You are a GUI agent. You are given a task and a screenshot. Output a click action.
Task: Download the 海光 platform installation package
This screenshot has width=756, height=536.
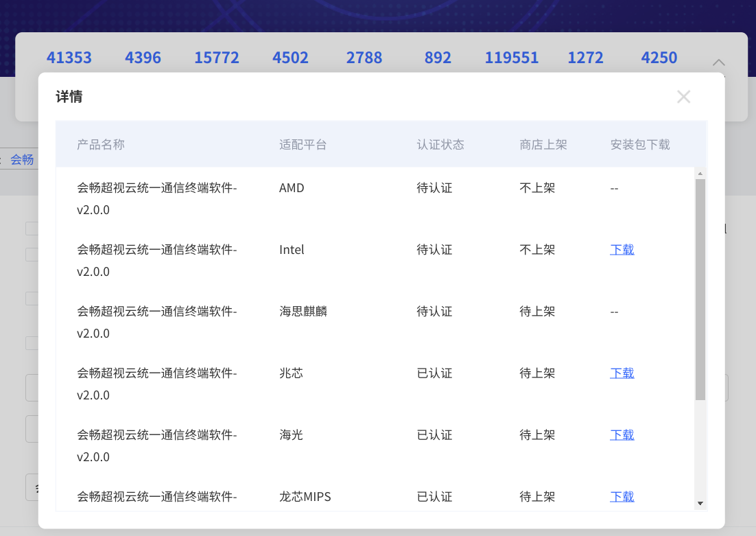tap(622, 434)
